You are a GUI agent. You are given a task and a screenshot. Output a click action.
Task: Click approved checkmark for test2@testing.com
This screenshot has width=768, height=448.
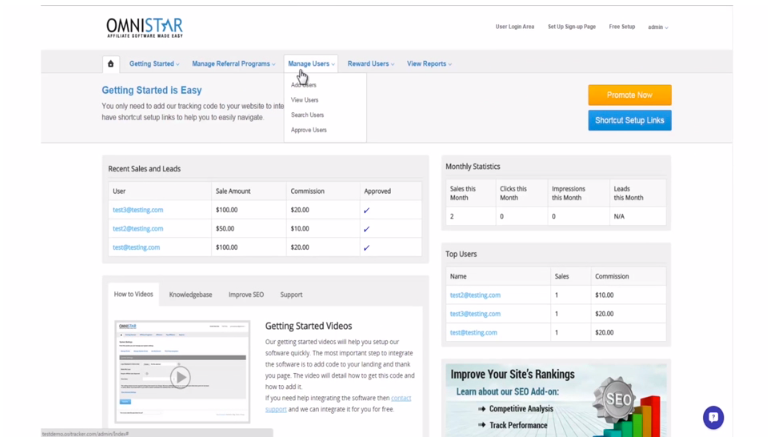pyautogui.click(x=366, y=229)
